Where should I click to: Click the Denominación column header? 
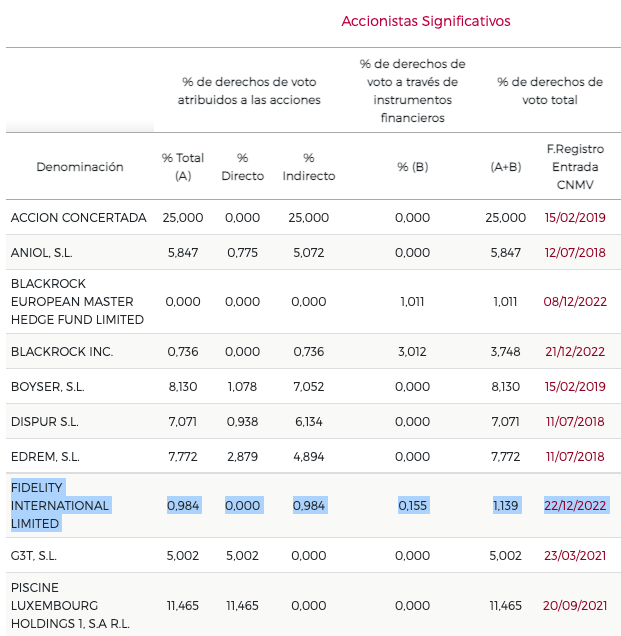tap(80, 167)
